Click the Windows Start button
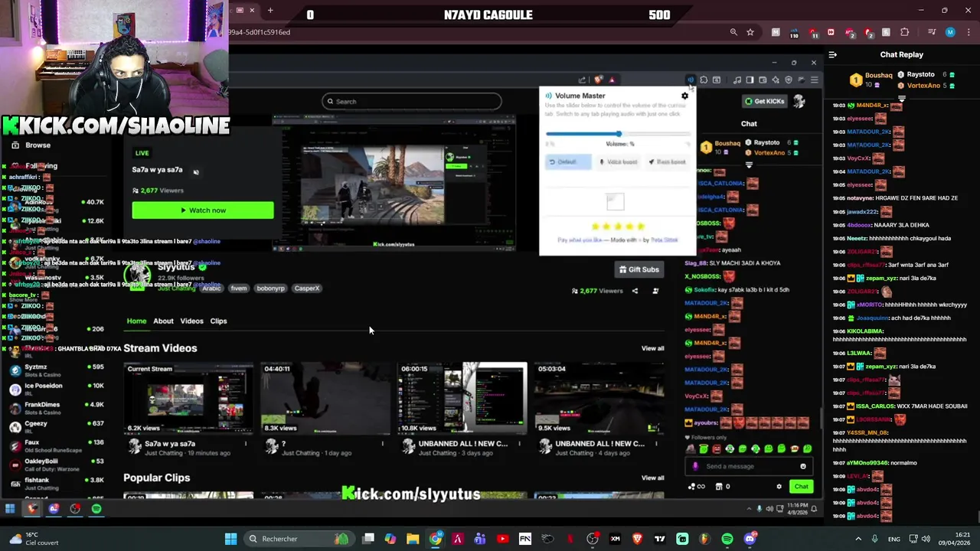Image resolution: width=980 pixels, height=551 pixels. [x=230, y=539]
